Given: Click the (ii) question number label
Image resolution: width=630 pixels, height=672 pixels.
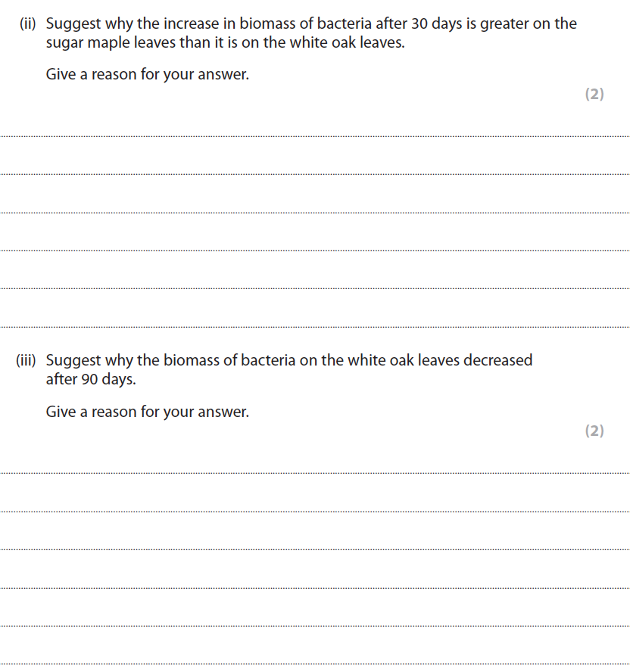Looking at the screenshot, I should [x=30, y=23].
